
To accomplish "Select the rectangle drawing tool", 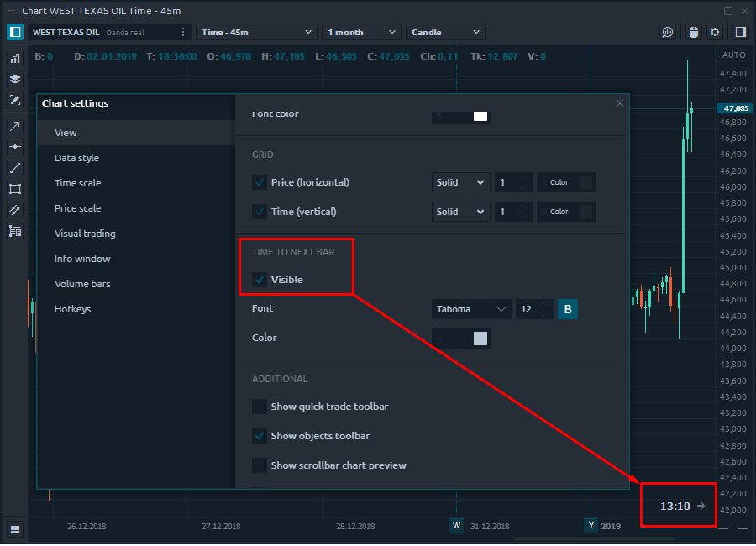I will 15,189.
